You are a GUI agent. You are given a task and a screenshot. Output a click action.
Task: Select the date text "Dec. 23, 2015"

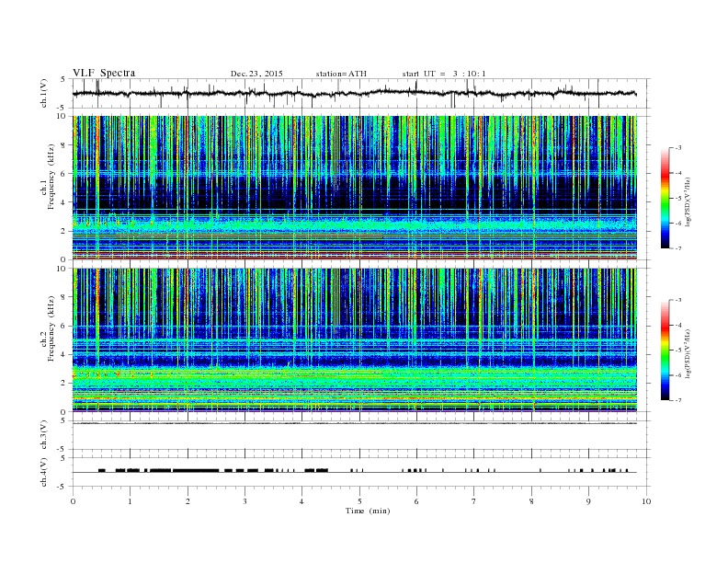coord(256,74)
